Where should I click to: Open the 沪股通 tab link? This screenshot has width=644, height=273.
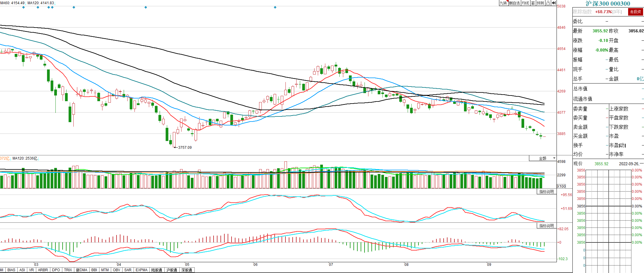coord(172,270)
